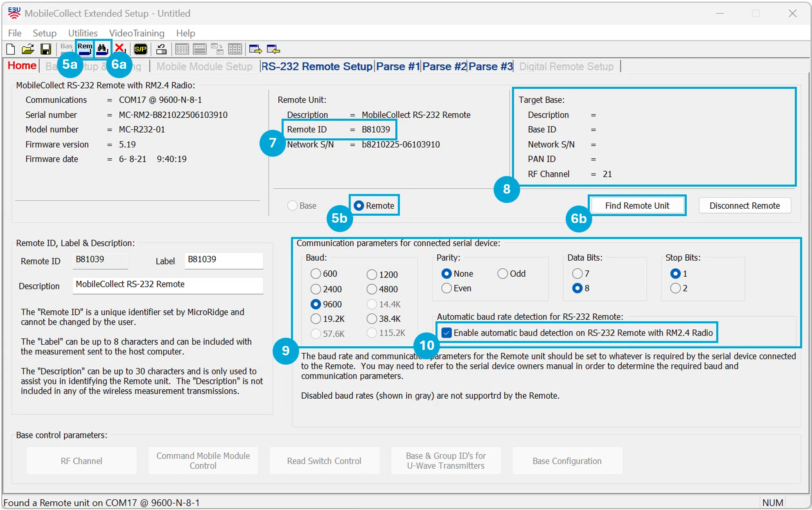Click the window with right yellow arrow icon

pyautogui.click(x=256, y=50)
